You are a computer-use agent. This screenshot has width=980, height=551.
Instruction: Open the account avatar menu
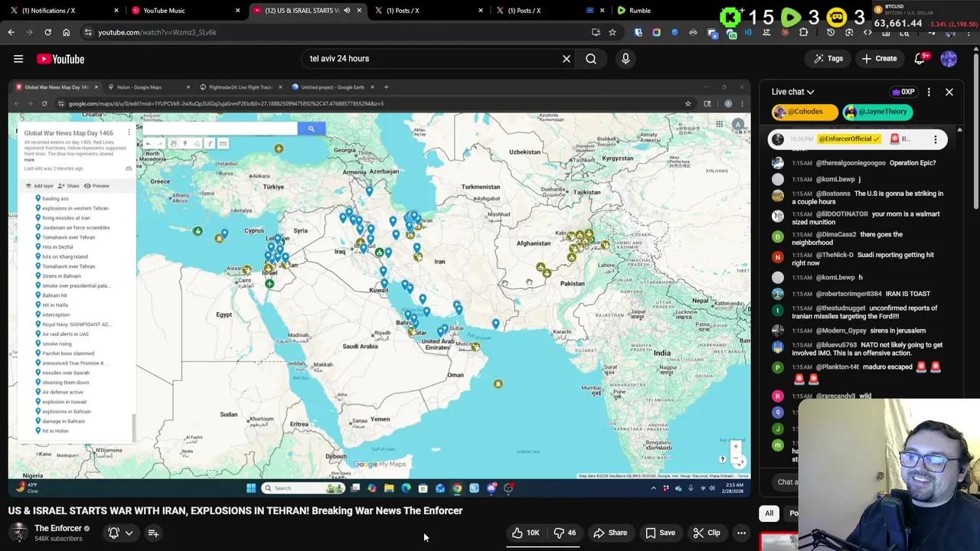click(949, 59)
